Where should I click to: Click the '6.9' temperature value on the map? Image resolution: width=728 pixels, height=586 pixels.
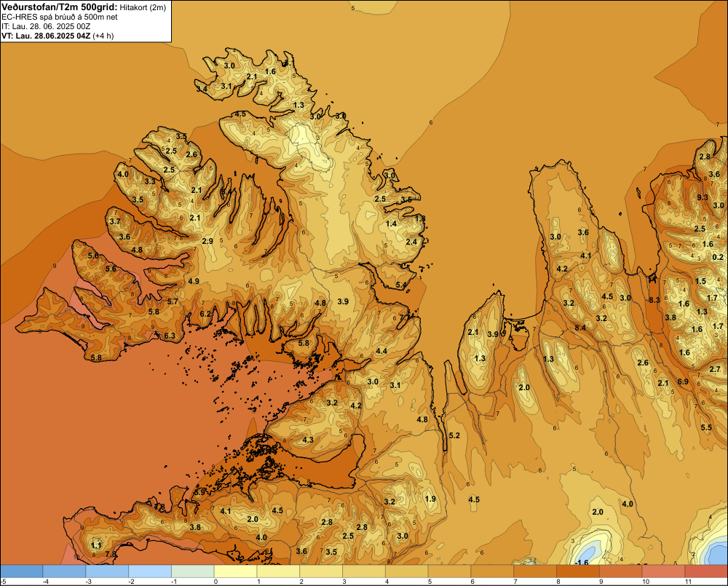point(683,381)
